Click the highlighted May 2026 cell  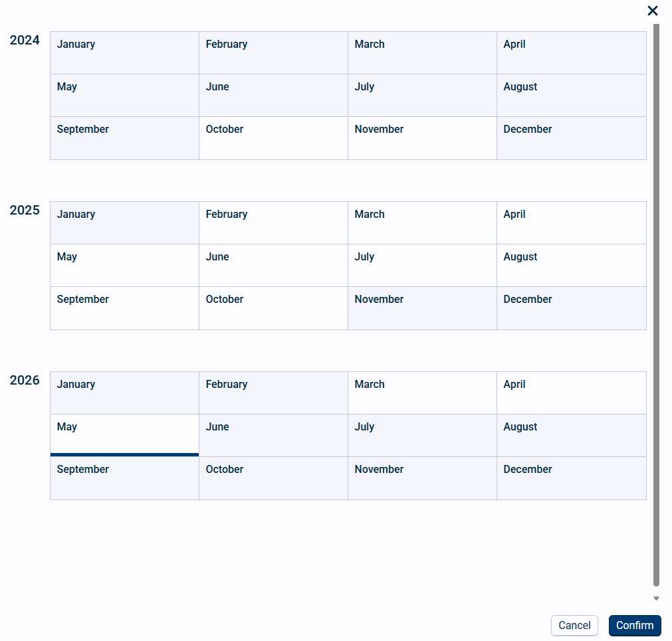pyautogui.click(x=125, y=436)
